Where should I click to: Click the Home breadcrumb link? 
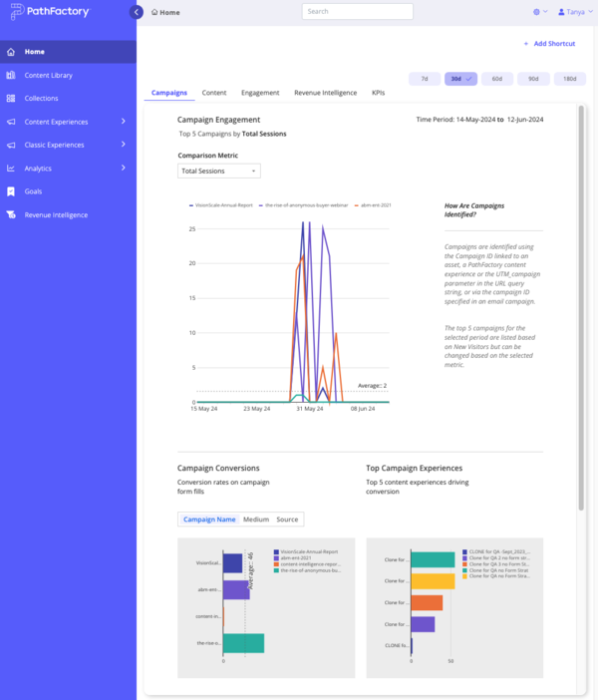tap(169, 13)
